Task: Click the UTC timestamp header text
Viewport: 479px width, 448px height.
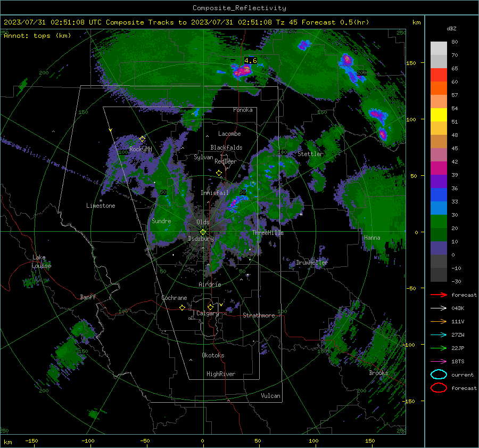Action: pos(186,22)
